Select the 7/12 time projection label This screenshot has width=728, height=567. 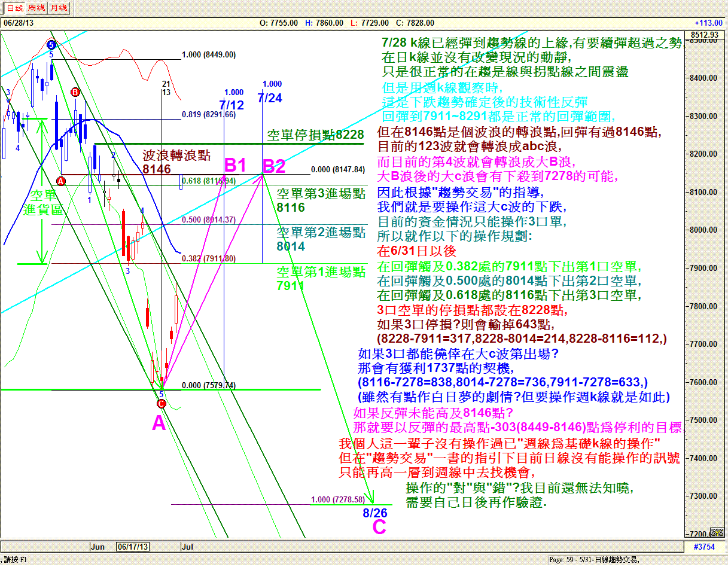tap(232, 105)
